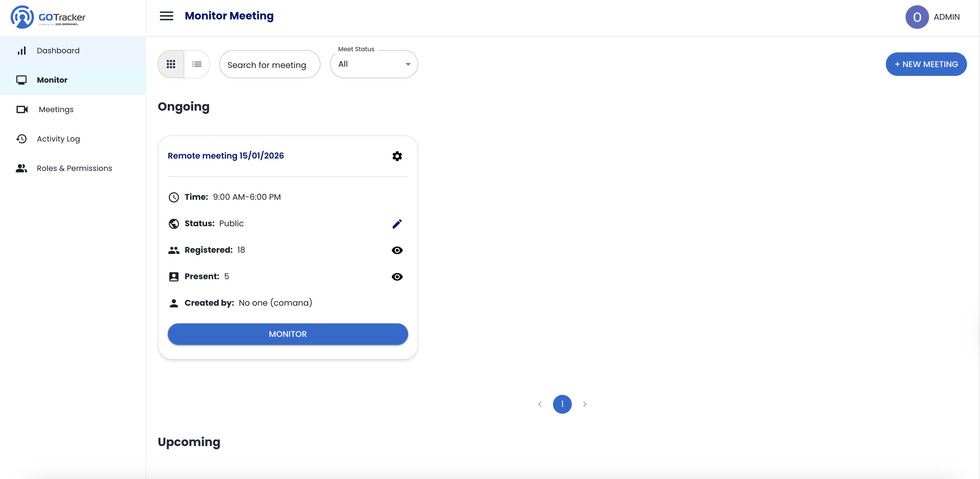Click the GOTracker logo
The width and height of the screenshot is (980, 479).
pyautogui.click(x=48, y=17)
